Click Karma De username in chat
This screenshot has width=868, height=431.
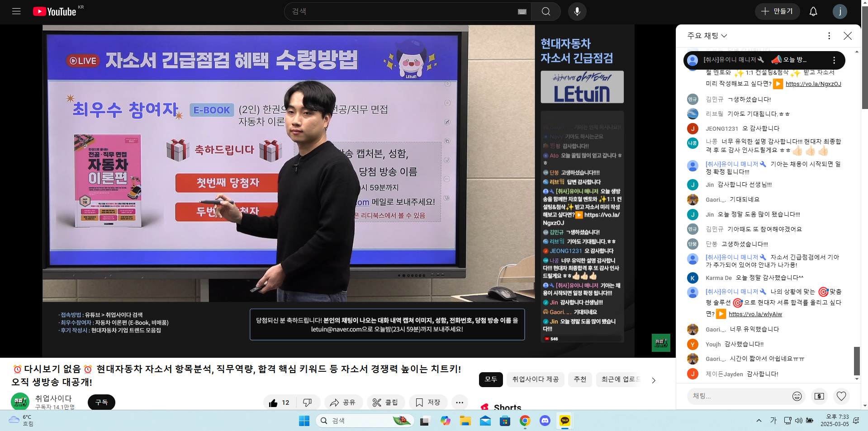point(718,278)
